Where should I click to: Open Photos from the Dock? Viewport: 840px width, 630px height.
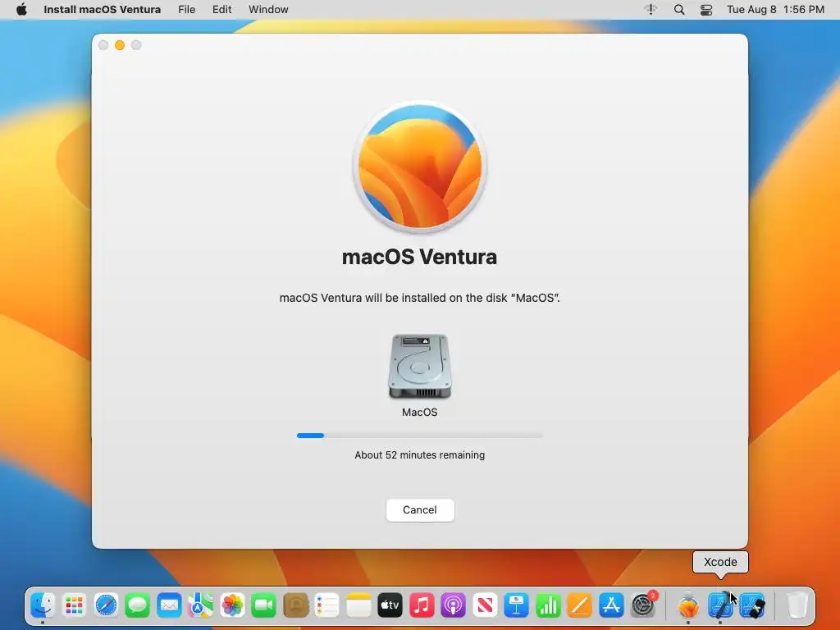[232, 605]
